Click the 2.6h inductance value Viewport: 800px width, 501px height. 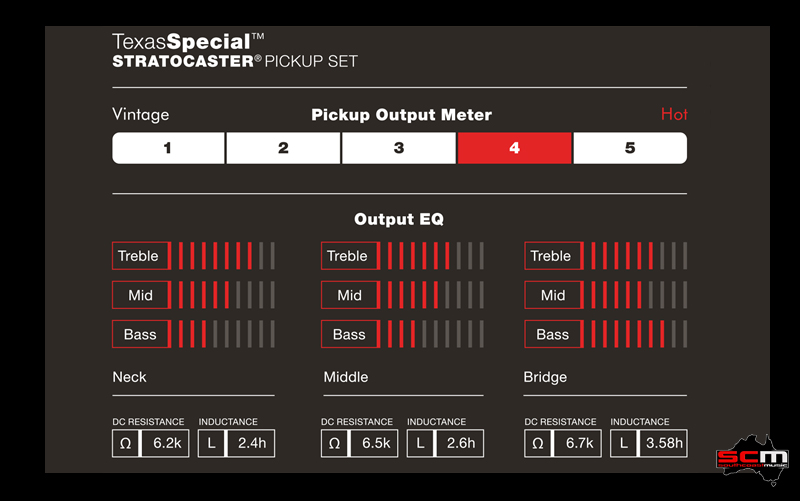(461, 443)
